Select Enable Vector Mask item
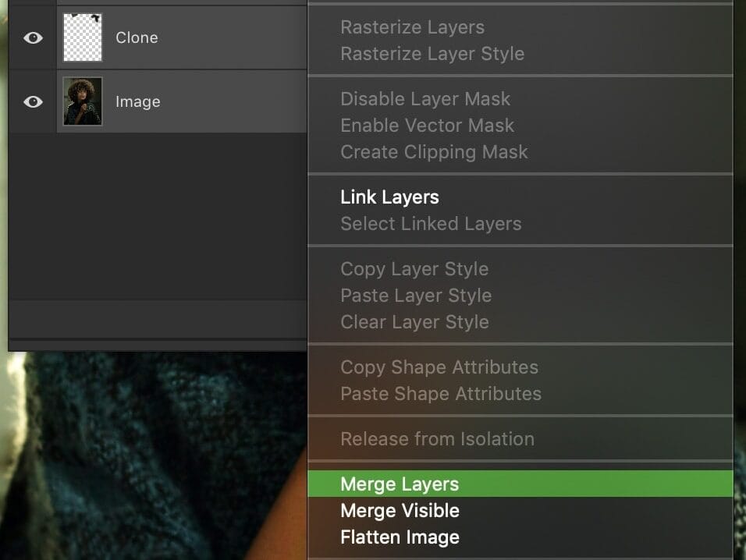746x560 pixels. point(428,126)
